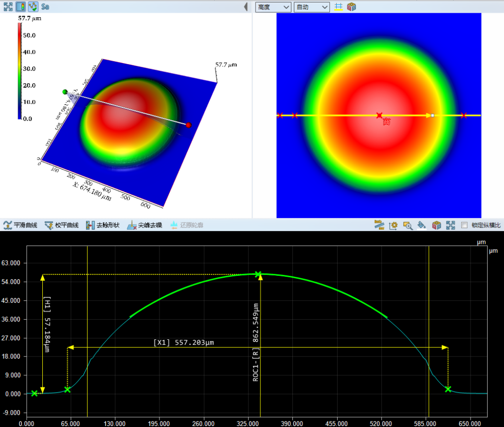Image resolution: width=504 pixels, height=427 pixels.
Task: Open the 自动 (auto) dropdown
Action: [311, 7]
